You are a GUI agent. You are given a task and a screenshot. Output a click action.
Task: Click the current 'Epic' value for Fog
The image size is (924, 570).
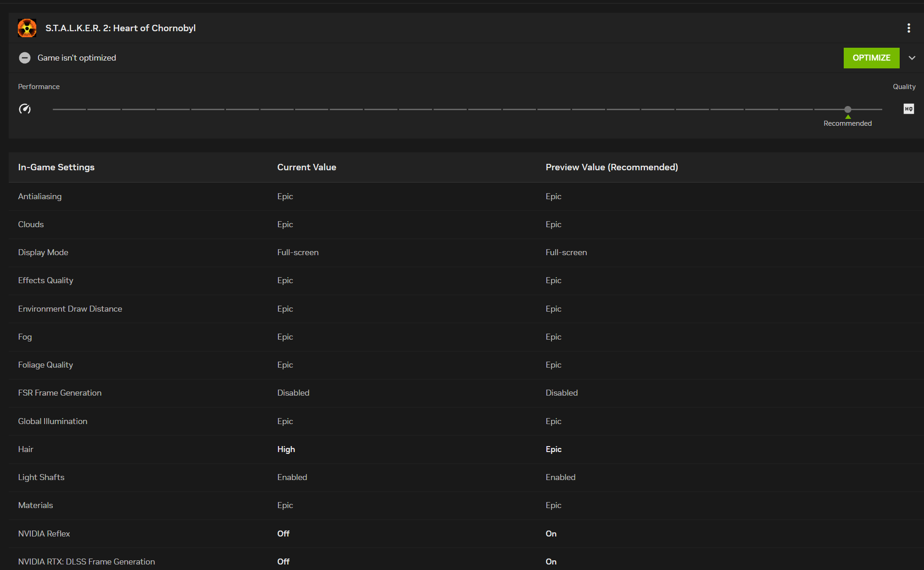click(285, 337)
